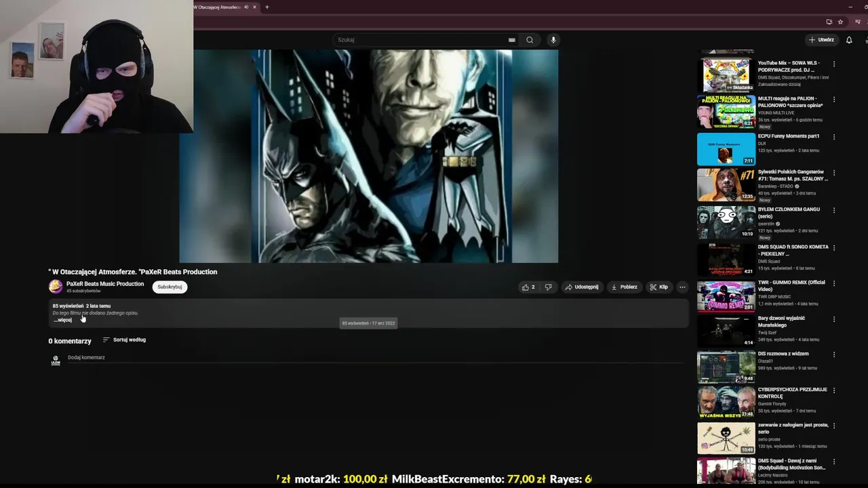The image size is (868, 488).
Task: Click the Utwórz create button
Action: tap(821, 40)
